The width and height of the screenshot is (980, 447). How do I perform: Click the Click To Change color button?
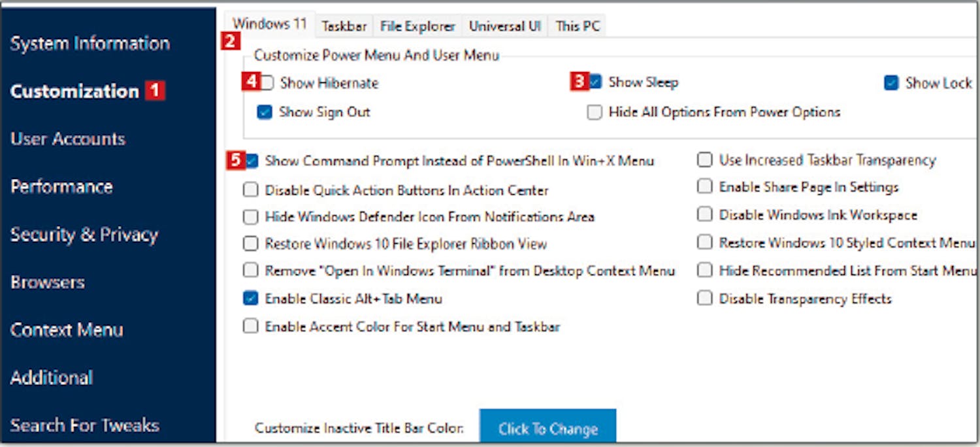(x=547, y=429)
